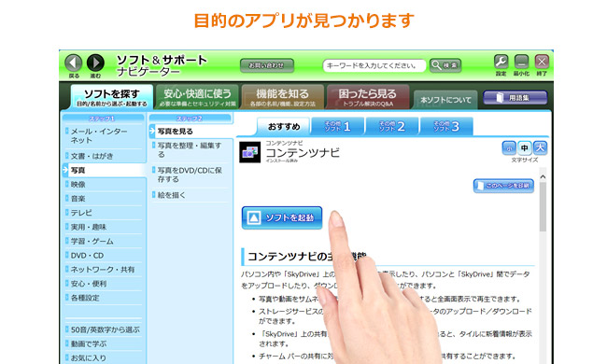Minimize the navigator with 最小化 icon
The height and width of the screenshot is (364, 607).
coord(521,62)
